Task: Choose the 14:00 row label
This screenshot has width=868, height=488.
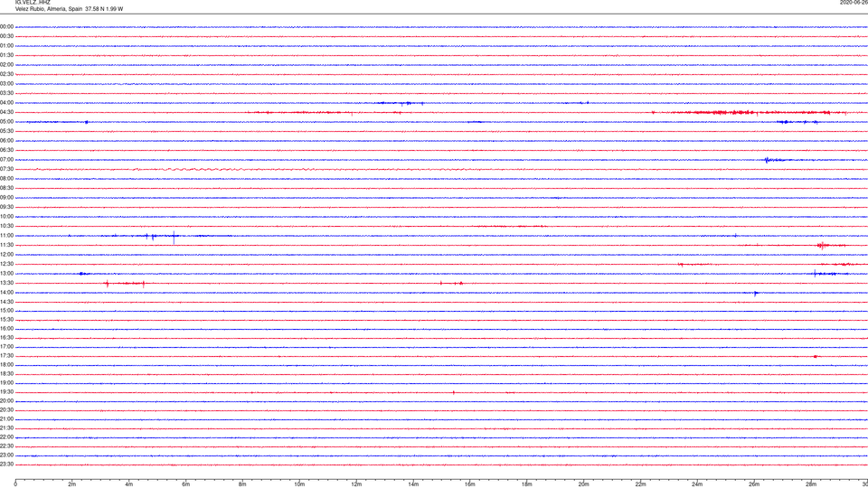Action: click(6, 293)
